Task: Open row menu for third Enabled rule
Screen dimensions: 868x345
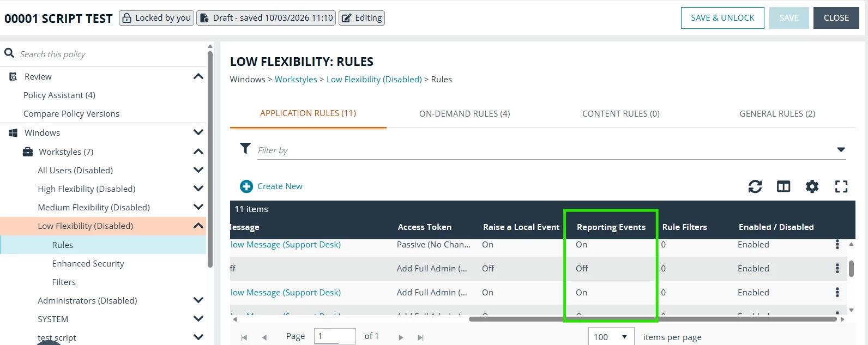Action: point(837,292)
